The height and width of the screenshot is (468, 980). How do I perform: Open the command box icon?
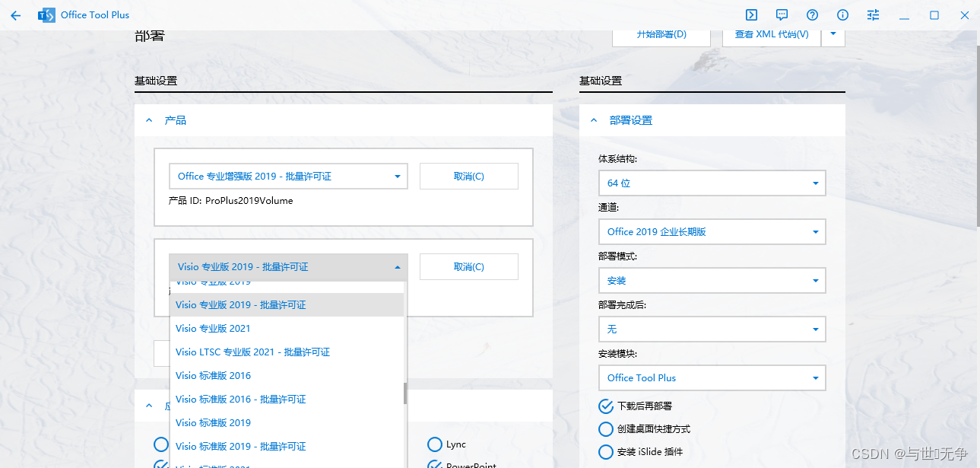(x=751, y=14)
